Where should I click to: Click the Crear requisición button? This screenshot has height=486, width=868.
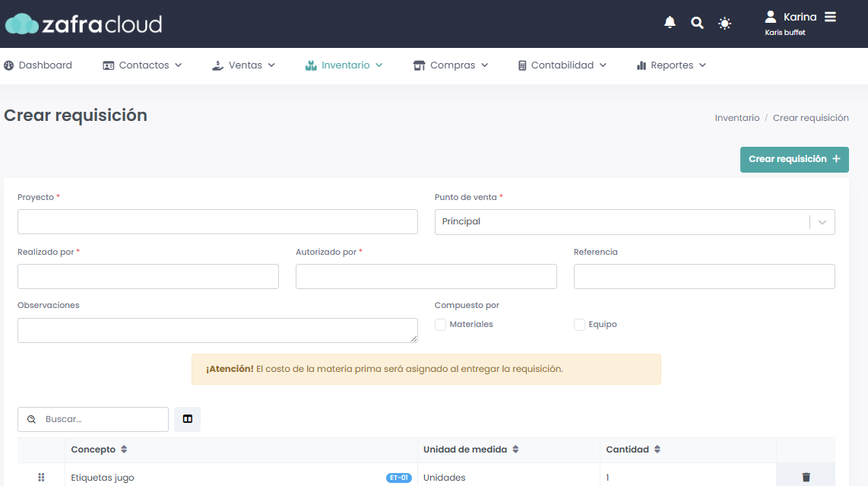[x=794, y=159]
